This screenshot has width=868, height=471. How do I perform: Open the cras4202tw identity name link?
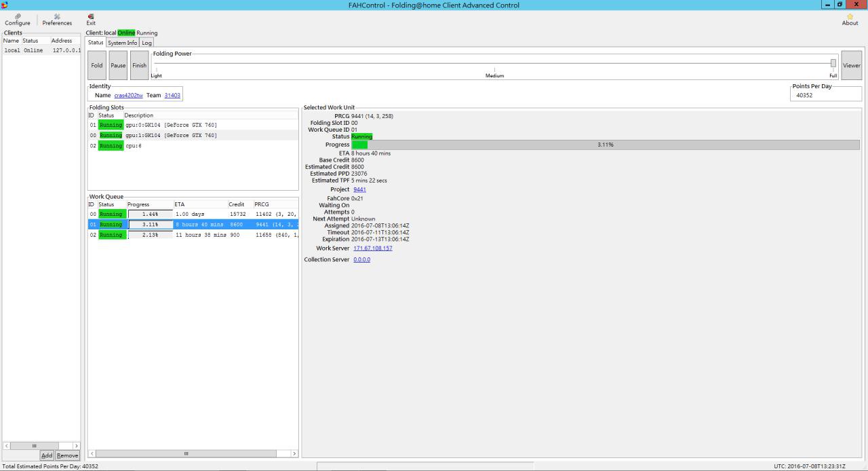(x=128, y=95)
